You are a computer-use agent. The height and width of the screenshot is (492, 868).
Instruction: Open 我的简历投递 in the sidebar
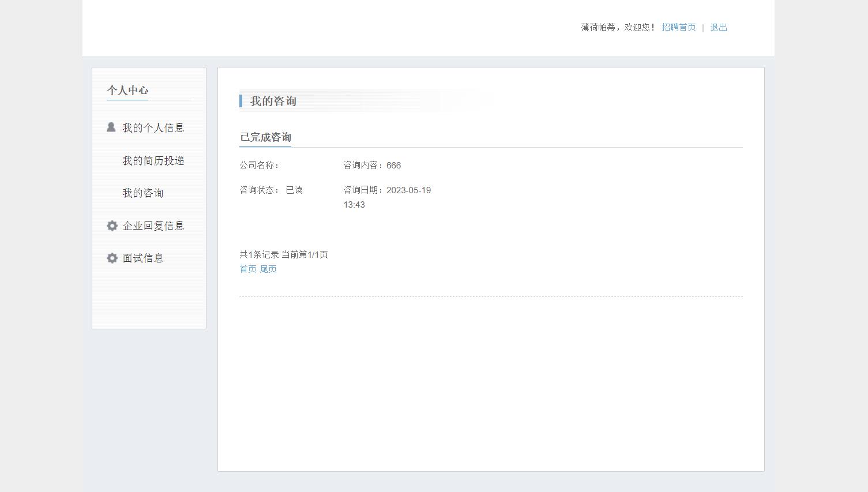[x=153, y=161]
